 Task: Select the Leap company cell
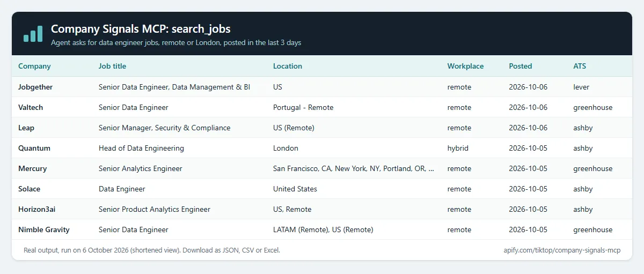(x=26, y=128)
